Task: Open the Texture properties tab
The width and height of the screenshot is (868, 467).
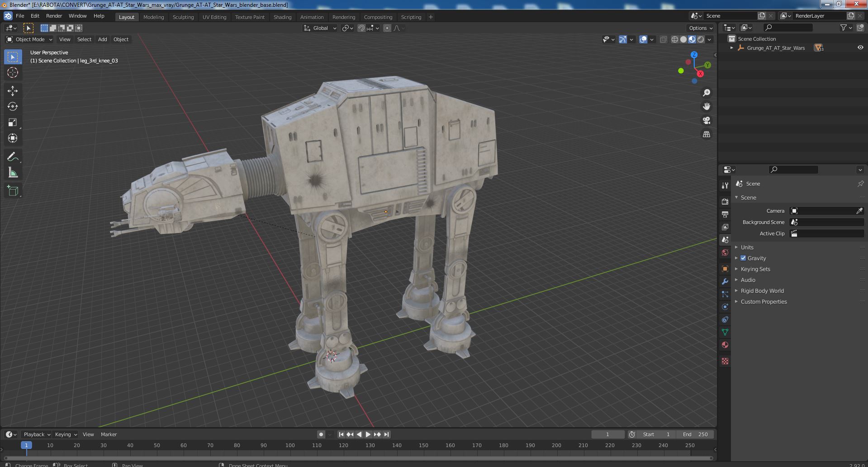Action: [x=725, y=361]
